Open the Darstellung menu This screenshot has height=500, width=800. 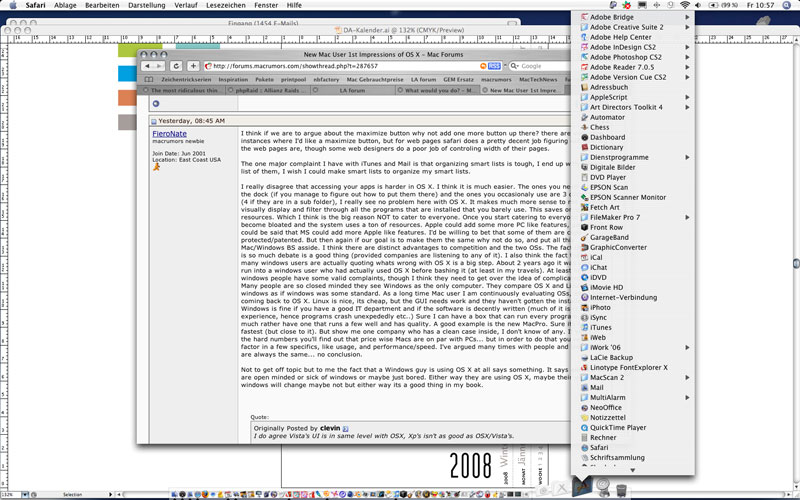click(146, 5)
